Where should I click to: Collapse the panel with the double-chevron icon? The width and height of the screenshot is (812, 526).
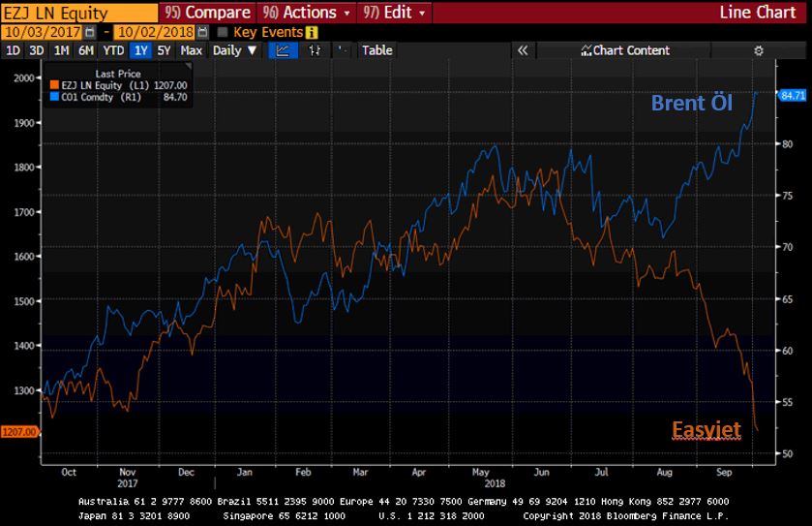523,50
